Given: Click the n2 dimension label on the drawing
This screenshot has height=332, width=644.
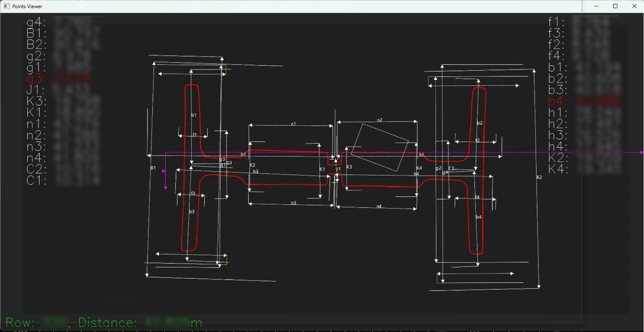Looking at the screenshot, I should (380, 121).
